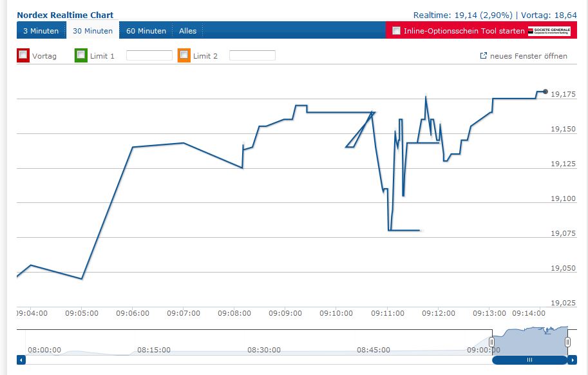Click the left handle of the range selector
The image size is (588, 375).
[491, 341]
